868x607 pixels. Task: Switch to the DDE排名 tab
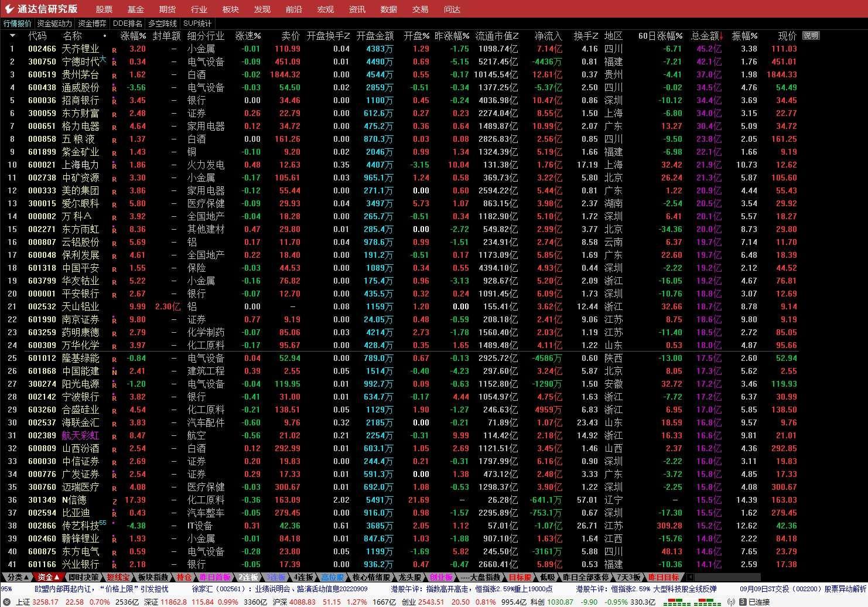pyautogui.click(x=128, y=23)
